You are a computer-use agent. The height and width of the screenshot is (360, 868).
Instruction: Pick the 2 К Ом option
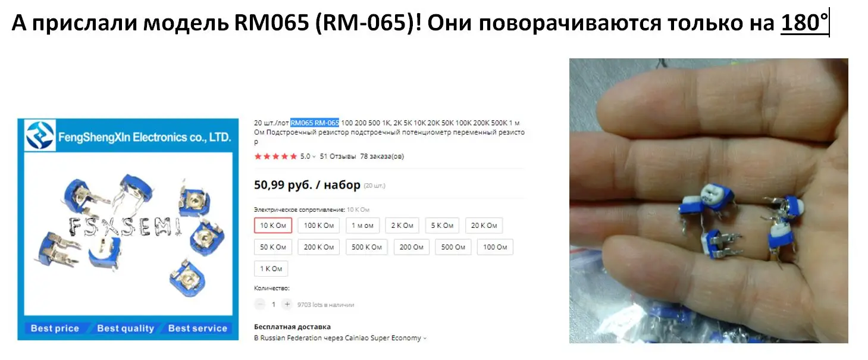tap(402, 226)
